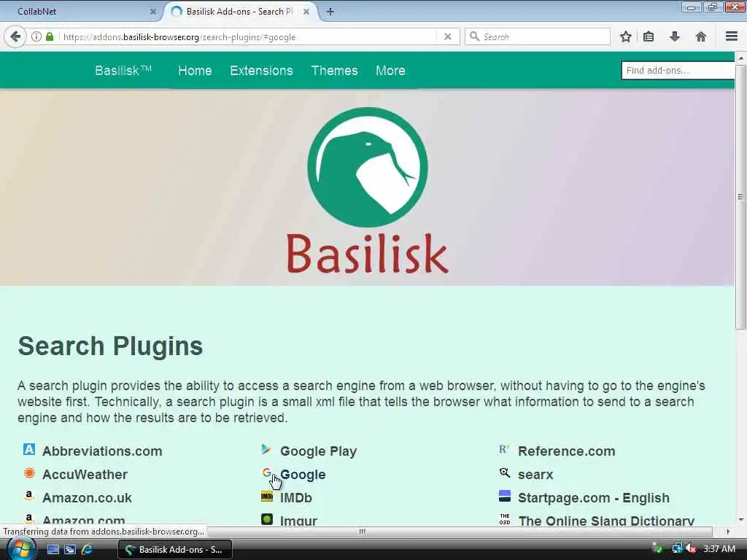The image size is (747, 560).
Task: Click the scrollbar down arrow
Action: pyautogui.click(x=740, y=520)
